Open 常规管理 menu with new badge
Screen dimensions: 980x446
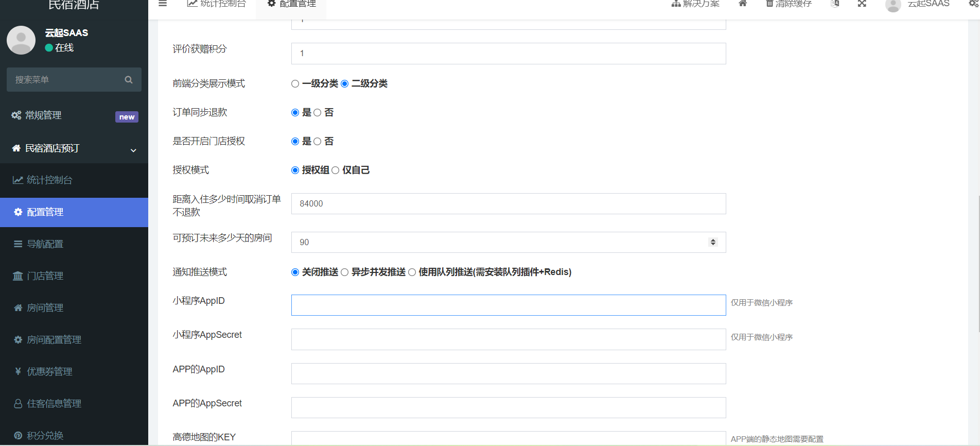tap(74, 115)
